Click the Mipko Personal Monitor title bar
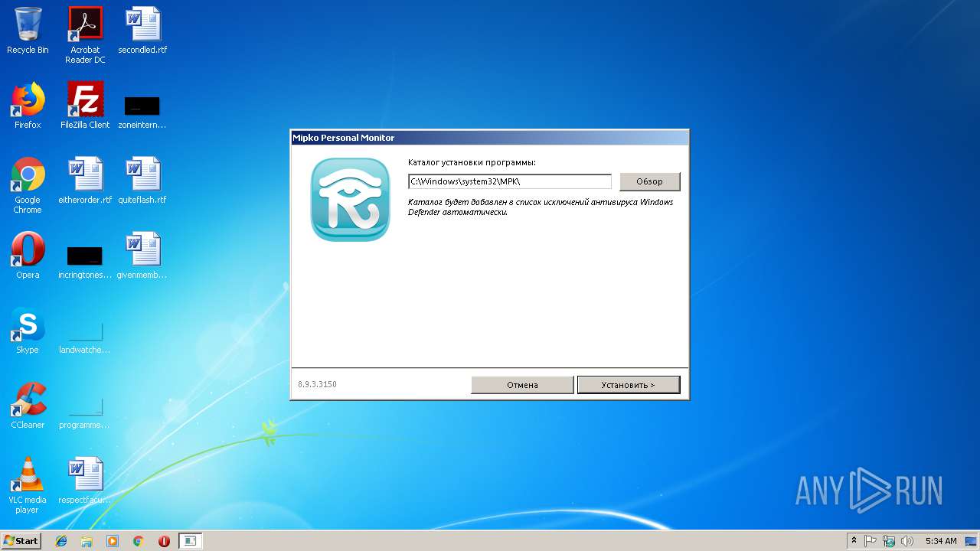This screenshot has width=980, height=551. 489,138
